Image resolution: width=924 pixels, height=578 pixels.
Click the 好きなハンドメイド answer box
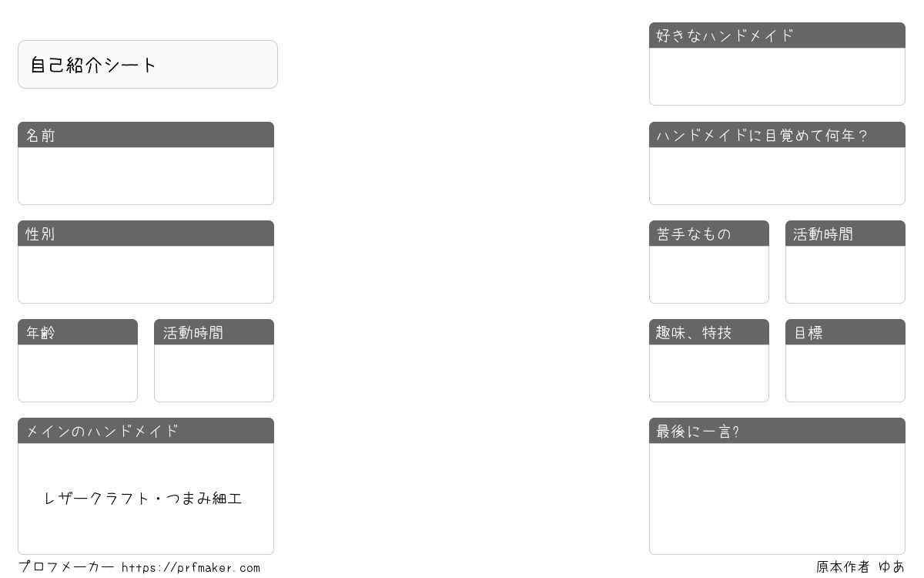[777, 76]
